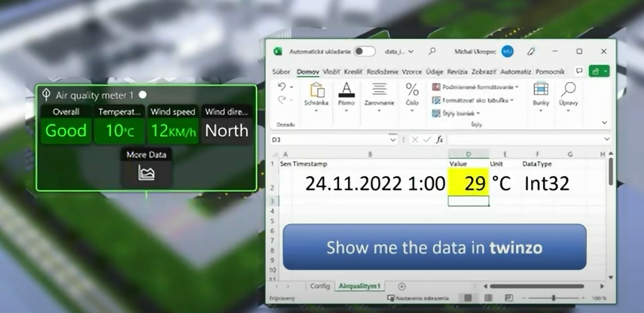Switch to Normal view icon in status bar

(468, 298)
